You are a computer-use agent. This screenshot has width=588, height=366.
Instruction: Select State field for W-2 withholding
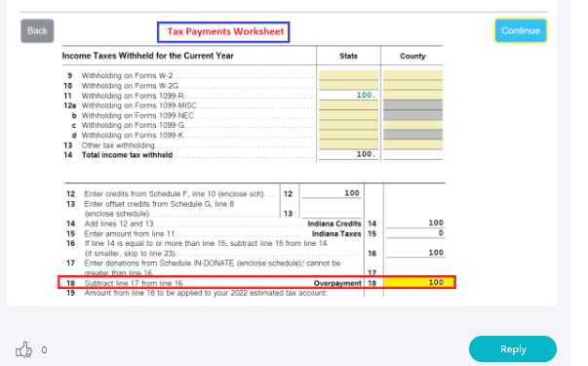348,75
